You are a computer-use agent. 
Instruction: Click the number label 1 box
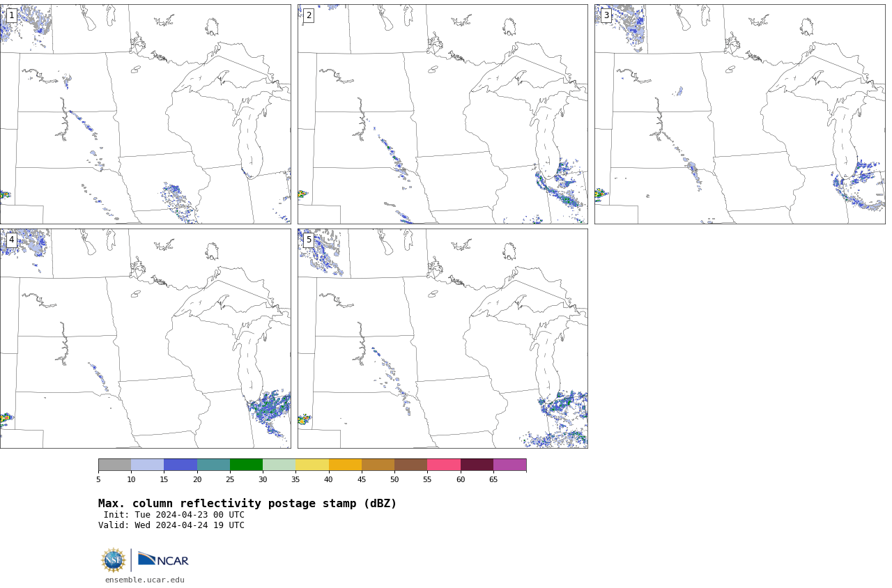point(11,15)
